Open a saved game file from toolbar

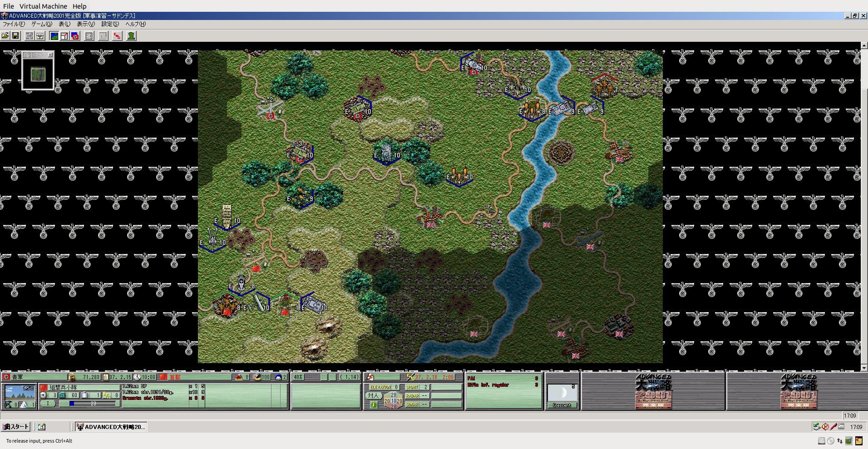tap(5, 36)
